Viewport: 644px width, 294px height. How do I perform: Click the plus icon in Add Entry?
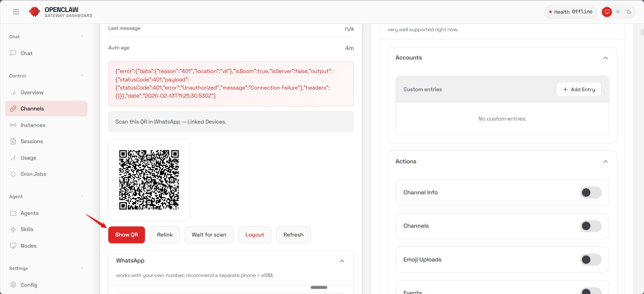point(565,89)
